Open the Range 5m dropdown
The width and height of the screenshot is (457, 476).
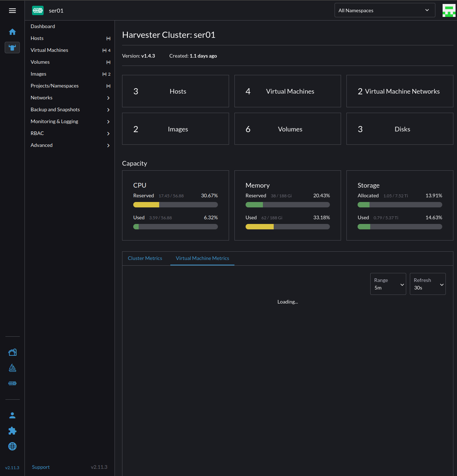388,284
